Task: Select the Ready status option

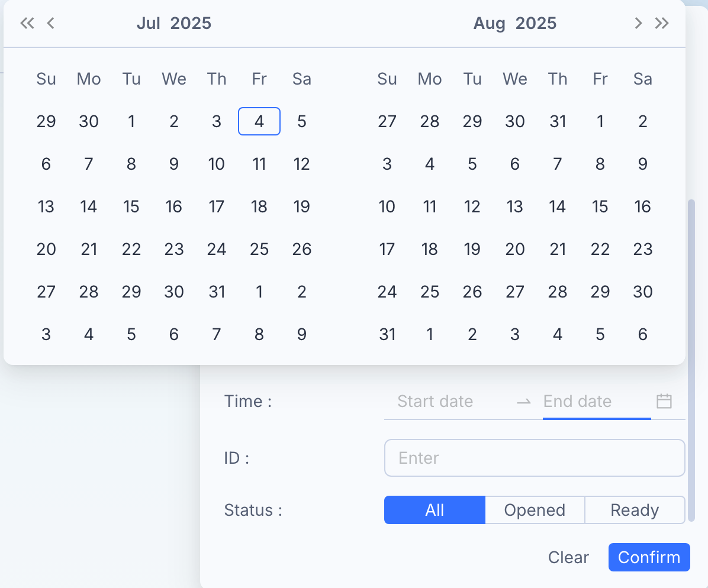Action: click(x=635, y=510)
